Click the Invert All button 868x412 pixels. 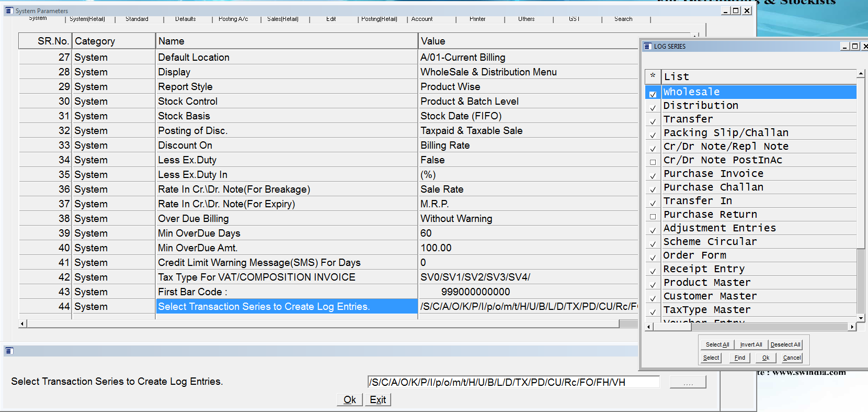point(751,344)
